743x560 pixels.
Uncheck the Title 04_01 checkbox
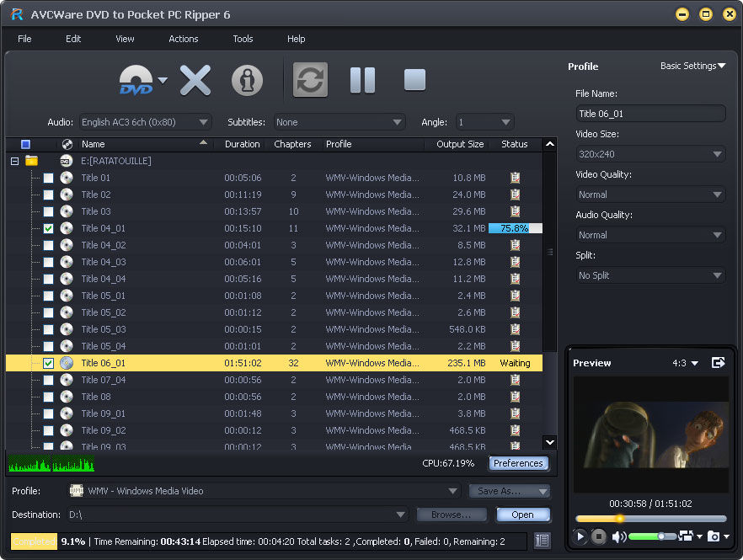[48, 228]
